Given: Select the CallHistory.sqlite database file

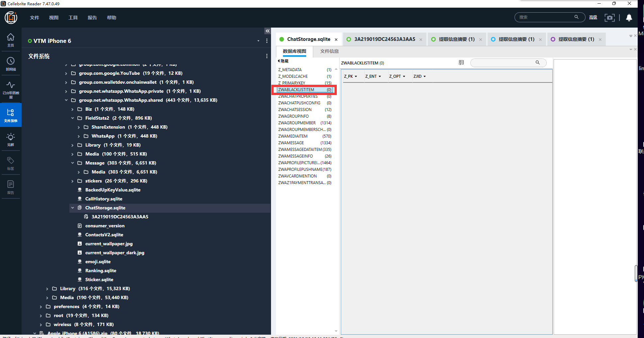Looking at the screenshot, I should click(104, 199).
